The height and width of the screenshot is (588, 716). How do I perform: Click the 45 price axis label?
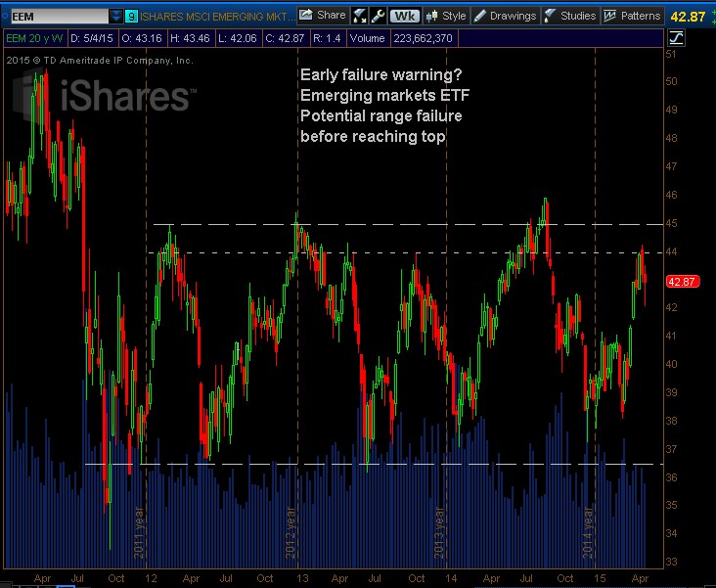(671, 223)
